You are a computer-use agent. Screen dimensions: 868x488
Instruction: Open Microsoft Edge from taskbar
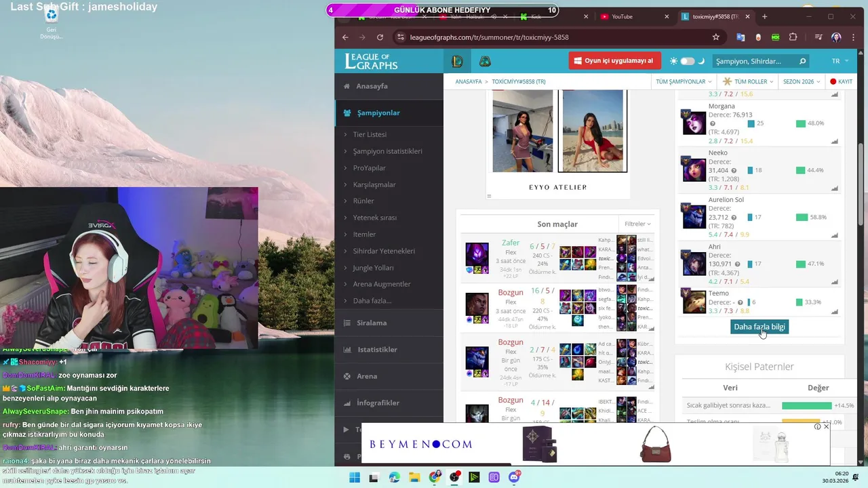(x=395, y=477)
